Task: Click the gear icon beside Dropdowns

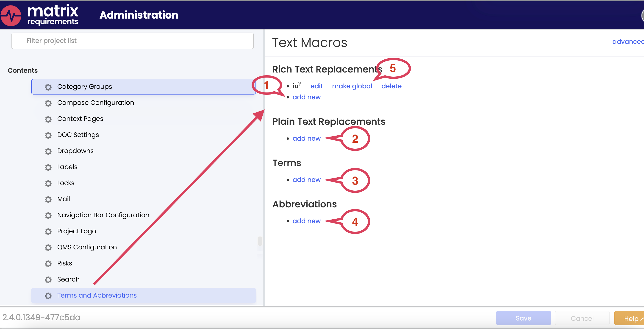Action: click(x=48, y=151)
